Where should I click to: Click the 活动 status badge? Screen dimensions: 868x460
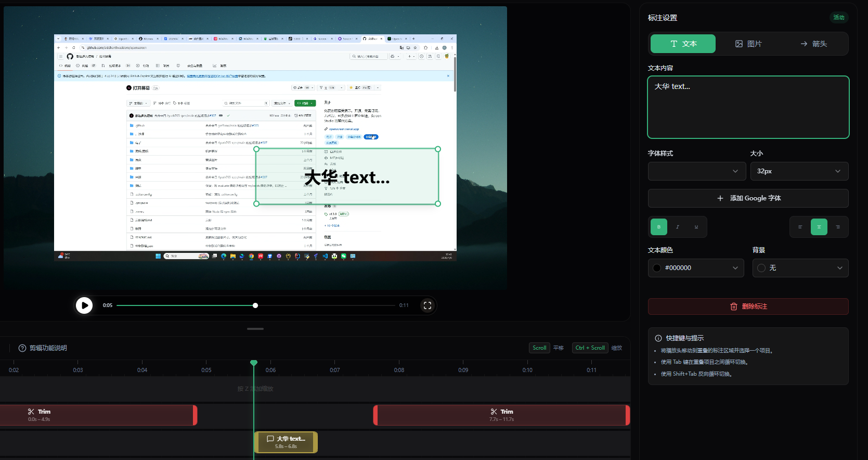click(839, 18)
